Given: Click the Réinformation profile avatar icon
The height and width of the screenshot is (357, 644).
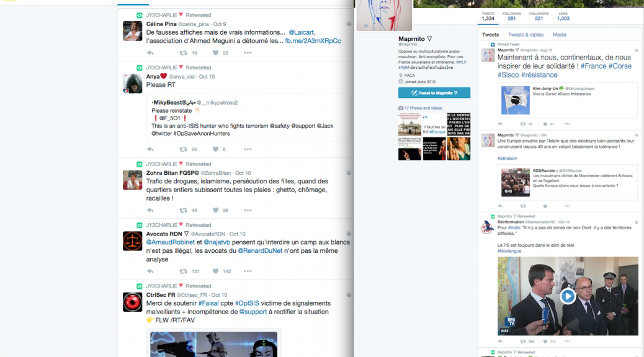Looking at the screenshot, I should coord(488,227).
